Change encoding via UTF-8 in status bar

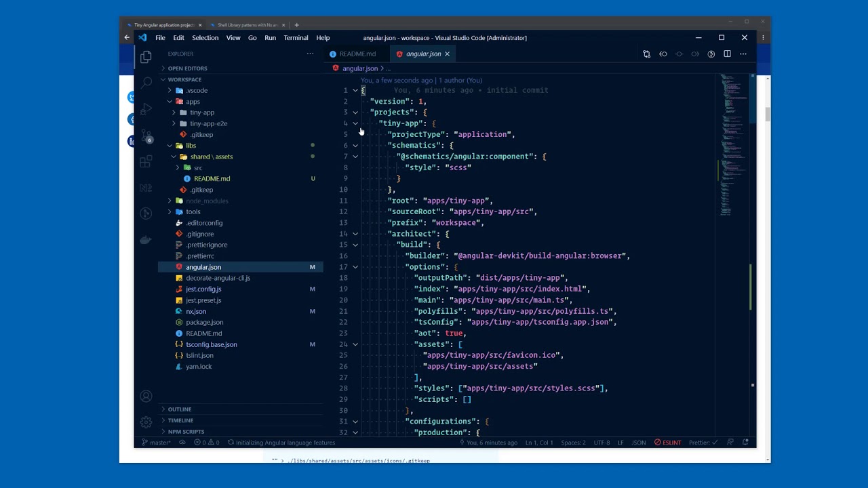coord(601,443)
